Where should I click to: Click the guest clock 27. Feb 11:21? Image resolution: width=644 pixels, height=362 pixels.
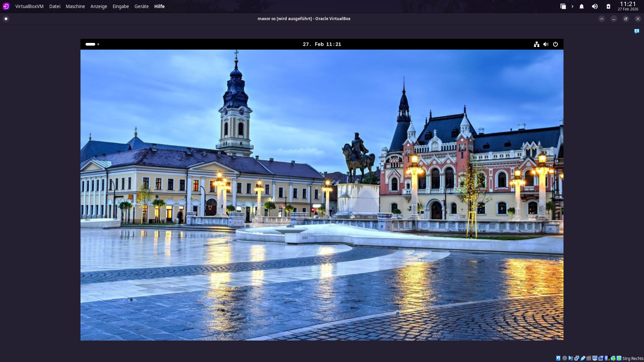(322, 44)
